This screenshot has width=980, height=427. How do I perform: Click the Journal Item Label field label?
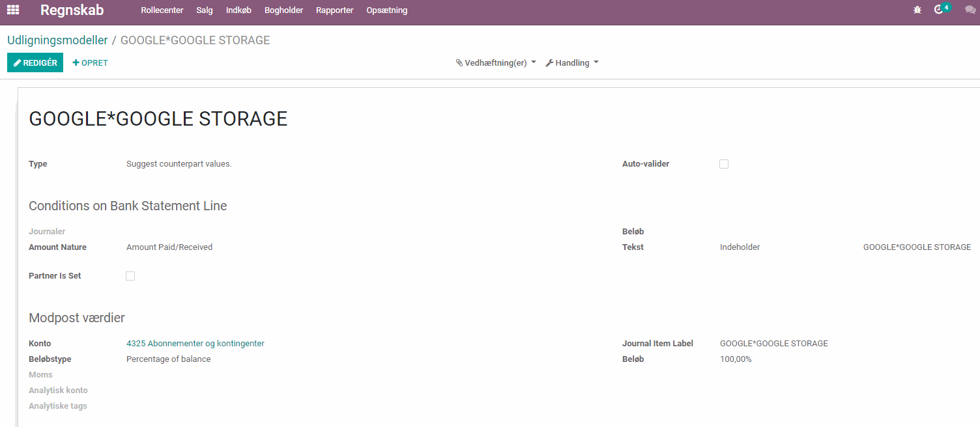pos(657,344)
